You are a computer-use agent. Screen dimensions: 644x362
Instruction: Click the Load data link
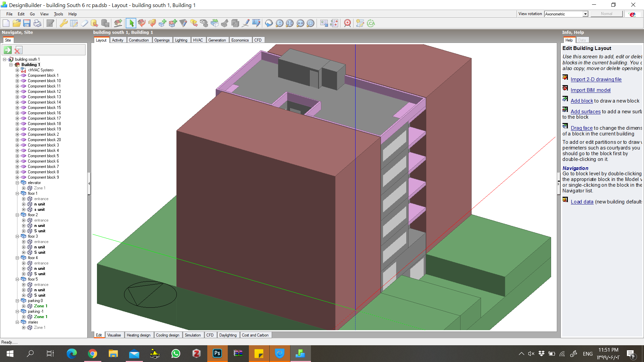pyautogui.click(x=582, y=202)
